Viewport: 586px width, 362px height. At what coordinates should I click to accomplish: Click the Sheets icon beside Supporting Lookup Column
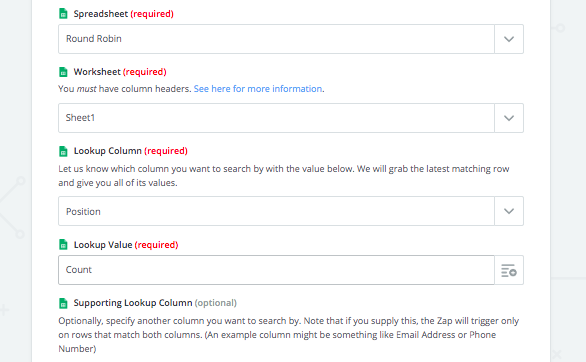pyautogui.click(x=63, y=303)
